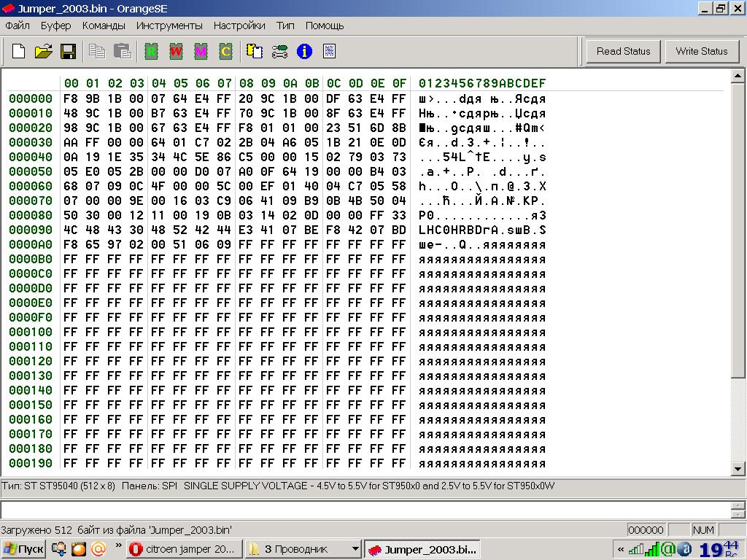Click the hex view scrollbar up arrow

tap(738, 76)
